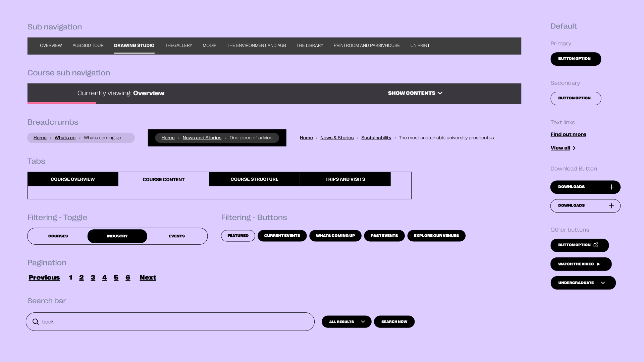644x362 pixels.
Task: Click the plus icon on the second Downloads button
Action: (612, 206)
